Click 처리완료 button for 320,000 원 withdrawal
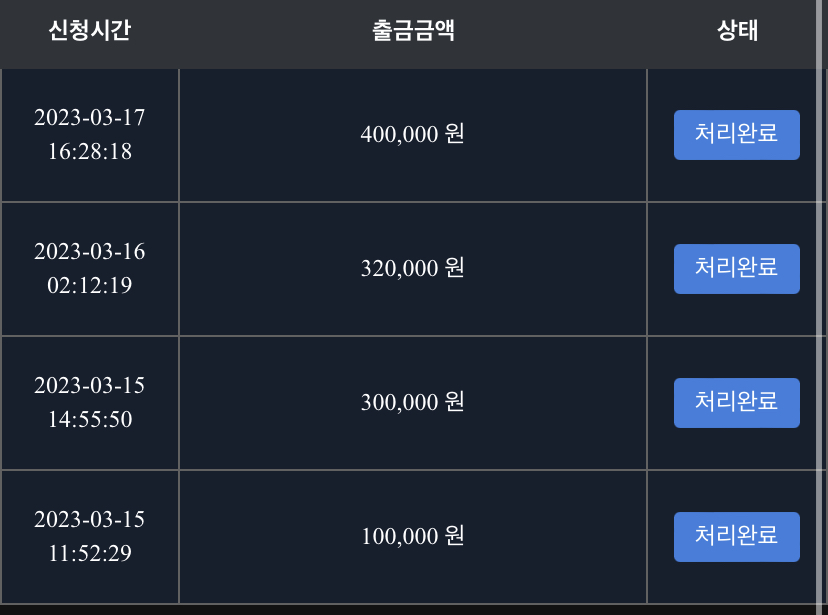The image size is (828, 615). tap(737, 269)
